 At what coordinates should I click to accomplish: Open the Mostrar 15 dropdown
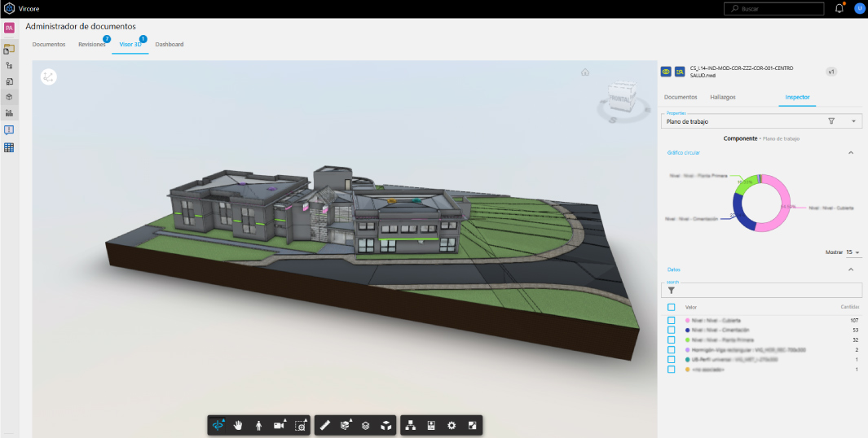[x=853, y=252]
